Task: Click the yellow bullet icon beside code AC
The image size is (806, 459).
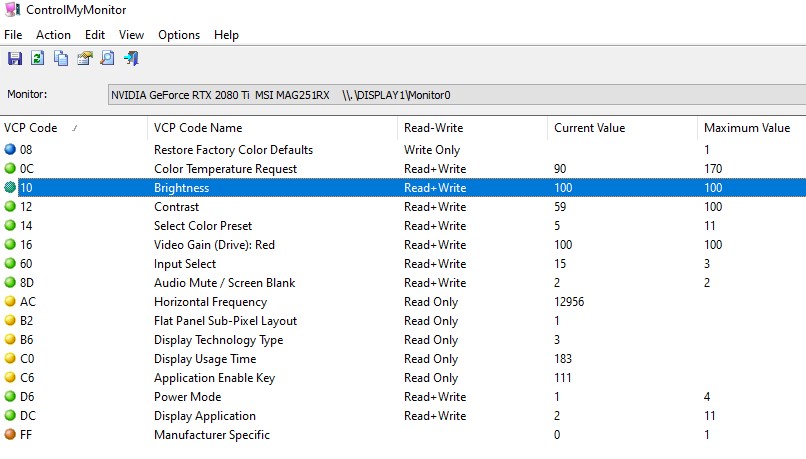Action: point(10,302)
